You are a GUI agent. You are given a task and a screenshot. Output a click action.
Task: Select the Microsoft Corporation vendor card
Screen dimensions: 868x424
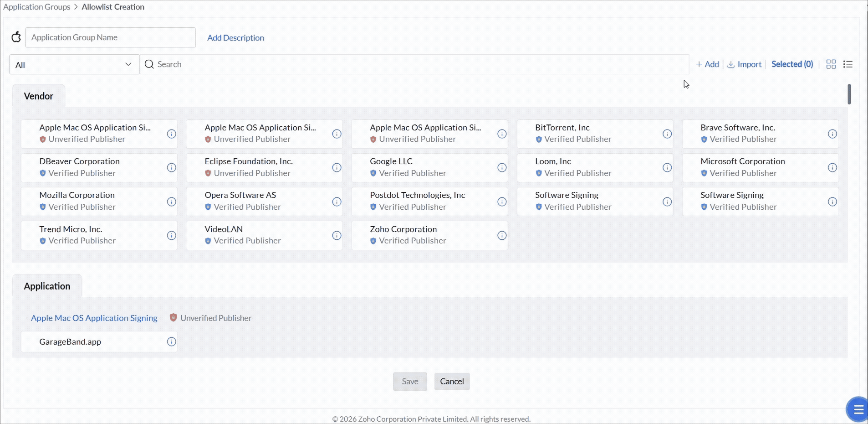(x=760, y=167)
